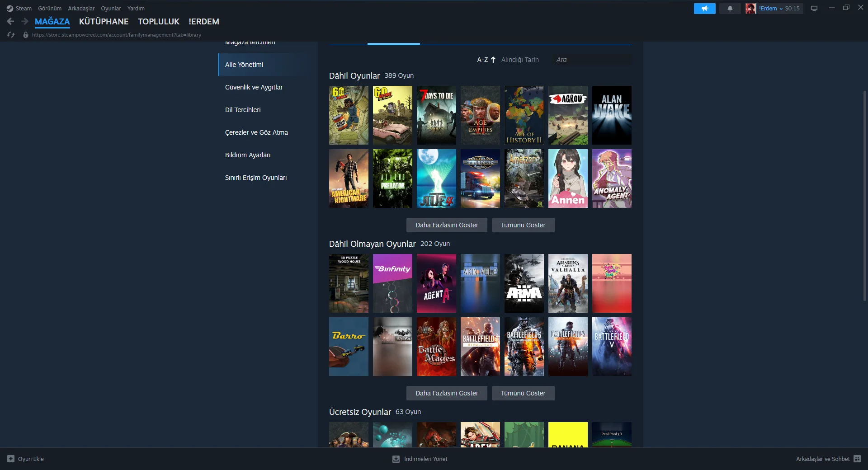Open the Yardım menu

click(136, 8)
